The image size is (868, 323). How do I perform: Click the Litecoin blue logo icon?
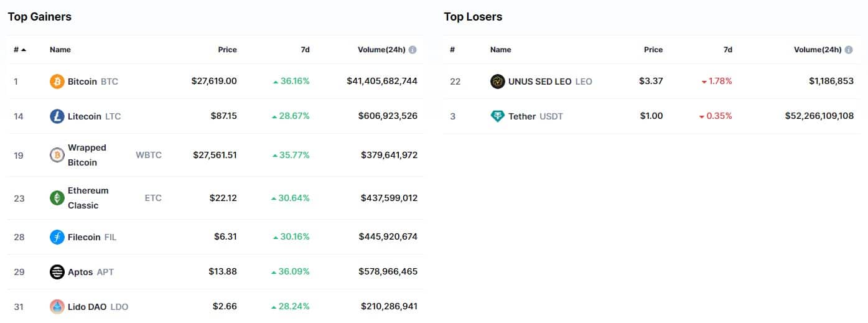(x=57, y=116)
